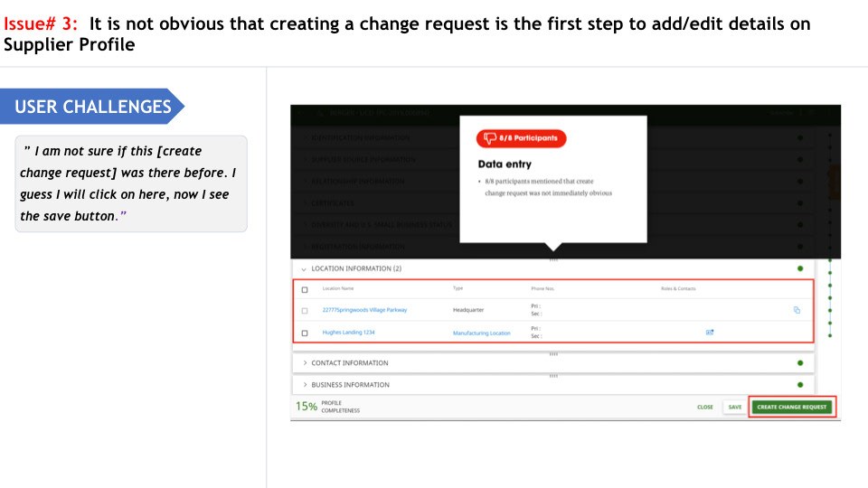Click the Create Change Request button

792,407
